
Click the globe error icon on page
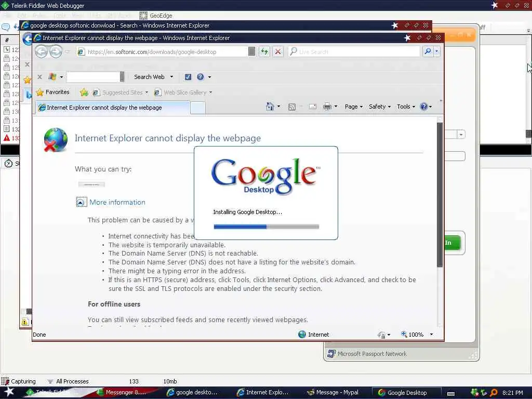point(56,140)
